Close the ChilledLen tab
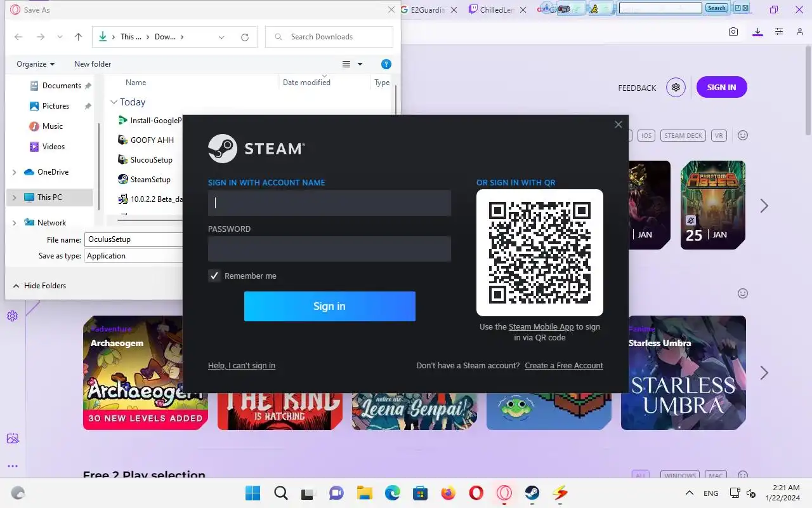Viewport: 812px width, 508px height. [x=522, y=10]
